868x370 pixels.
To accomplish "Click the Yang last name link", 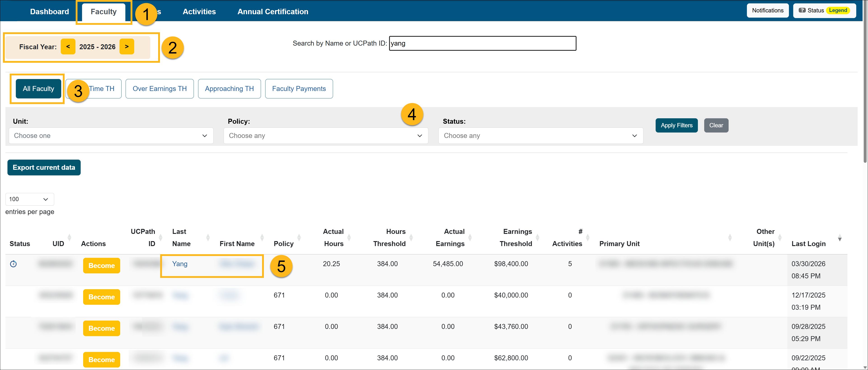I will coord(180,264).
